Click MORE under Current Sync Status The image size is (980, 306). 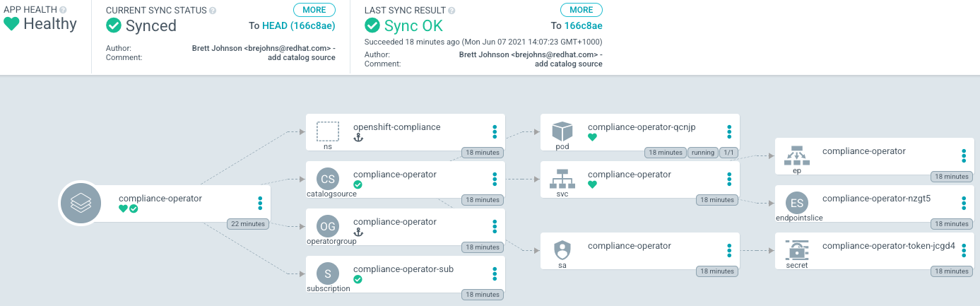coord(314,10)
